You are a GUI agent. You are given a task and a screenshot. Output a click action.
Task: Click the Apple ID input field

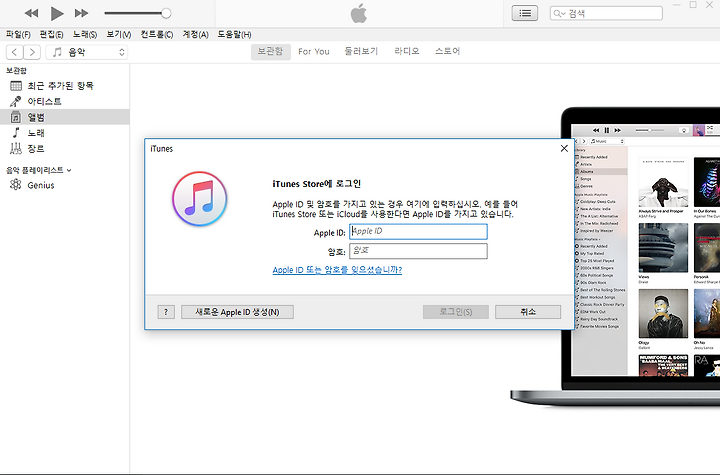418,232
